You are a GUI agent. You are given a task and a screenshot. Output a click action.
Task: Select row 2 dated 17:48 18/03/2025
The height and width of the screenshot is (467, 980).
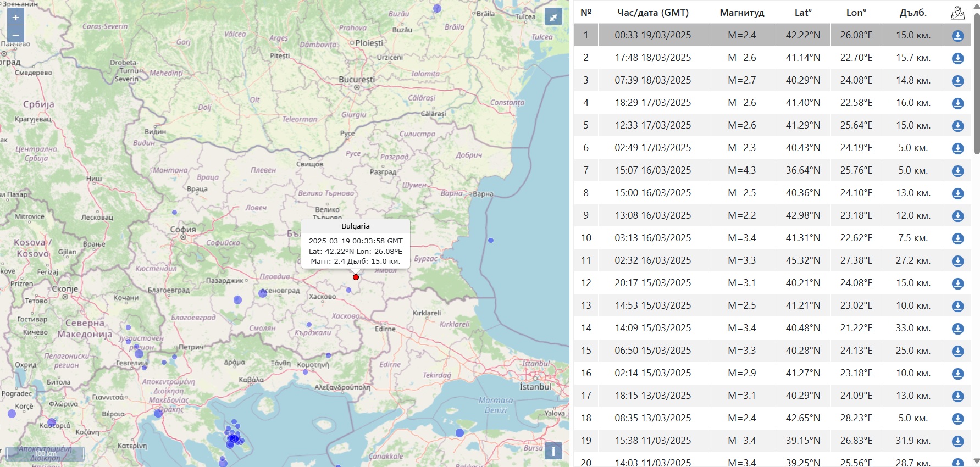(652, 58)
